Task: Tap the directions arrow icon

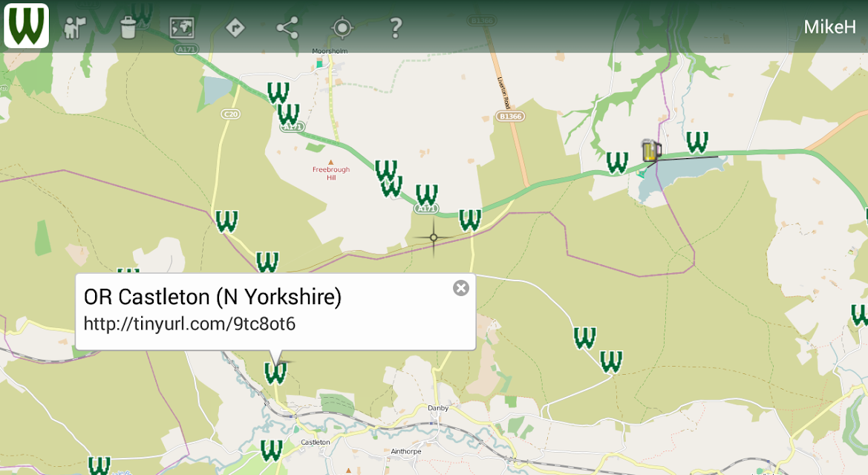Action: 235,27
